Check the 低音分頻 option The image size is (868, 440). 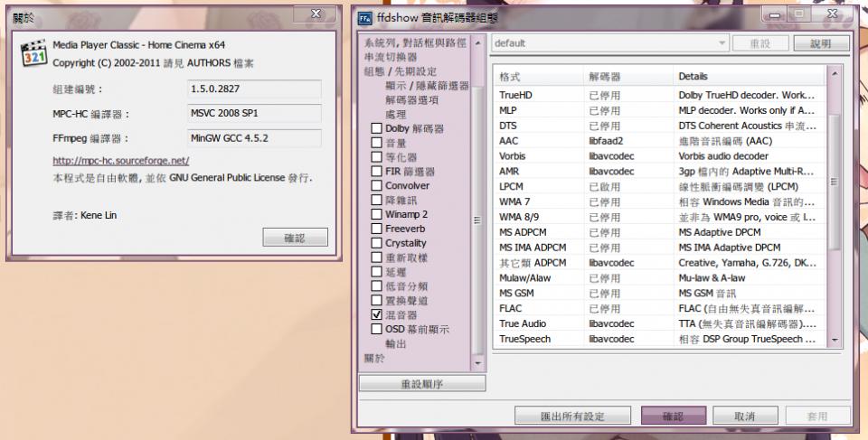coord(376,286)
